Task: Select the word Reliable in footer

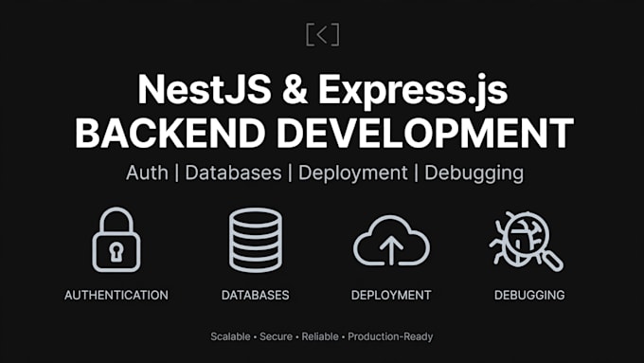Action: [x=320, y=336]
